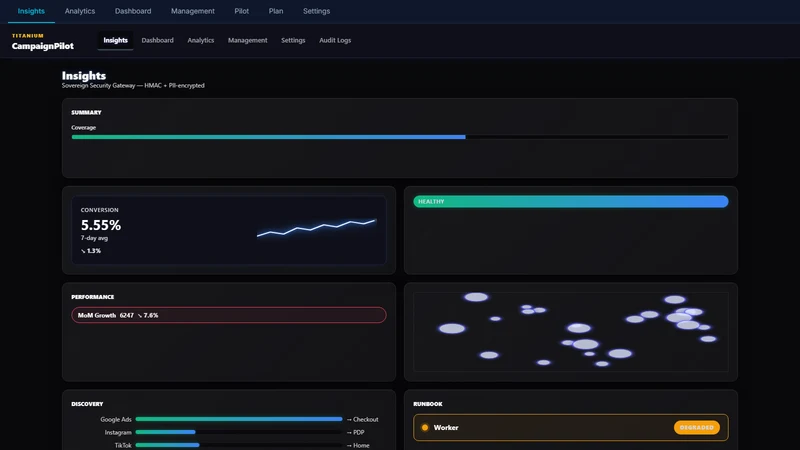Screen dimensions: 800x450
Task: Click the Instagram discovery bar
Action: point(239,432)
